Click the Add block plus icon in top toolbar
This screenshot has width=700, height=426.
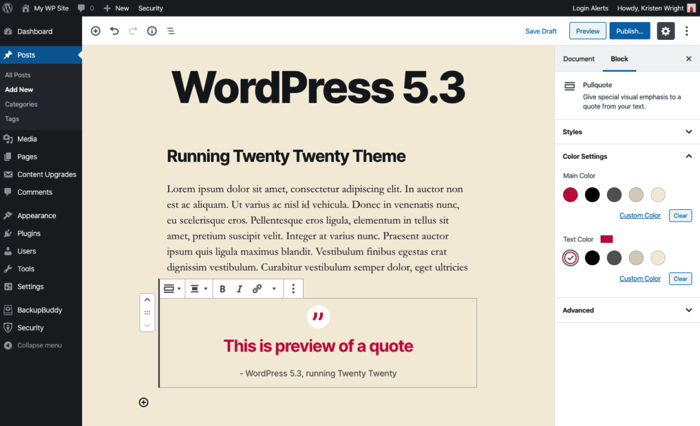coord(96,31)
